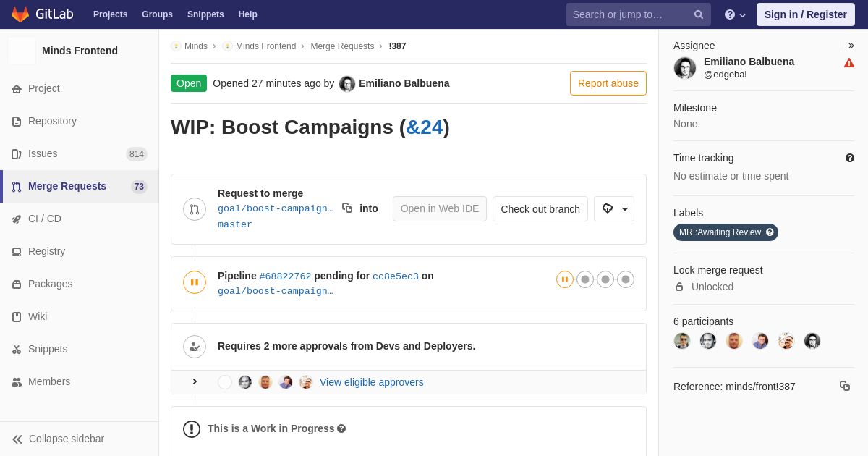
Task: Click the !387 breadcrumb
Action: point(397,46)
